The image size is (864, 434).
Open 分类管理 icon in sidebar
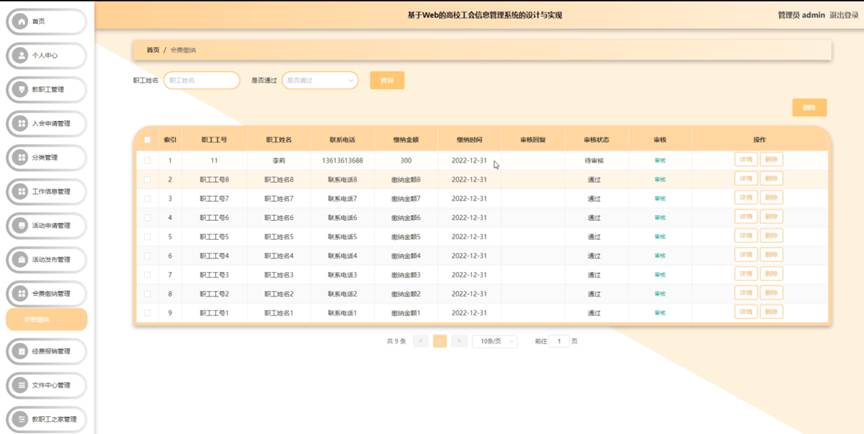(x=20, y=158)
